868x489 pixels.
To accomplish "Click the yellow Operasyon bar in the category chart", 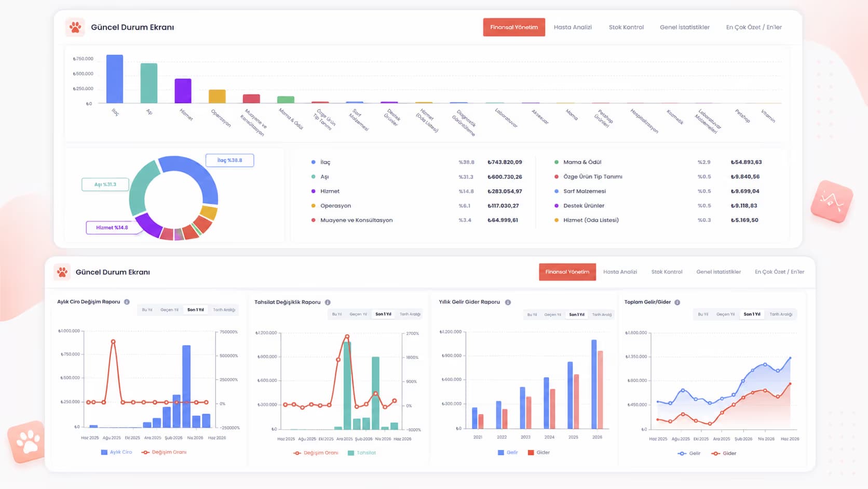I will pos(217,97).
